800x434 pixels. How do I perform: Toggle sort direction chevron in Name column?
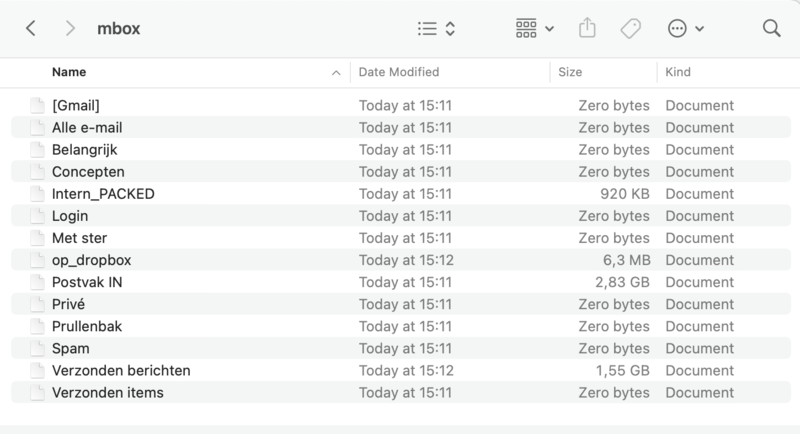[x=335, y=73]
